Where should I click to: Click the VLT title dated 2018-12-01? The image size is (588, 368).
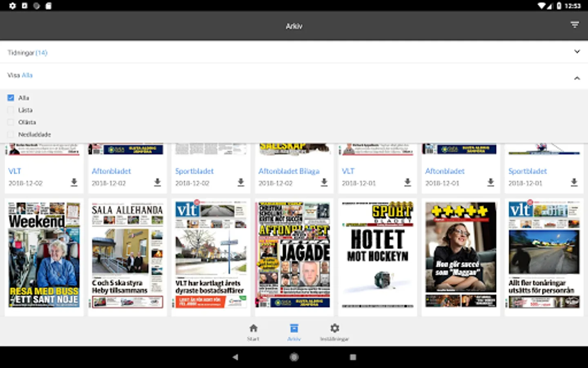tap(348, 171)
